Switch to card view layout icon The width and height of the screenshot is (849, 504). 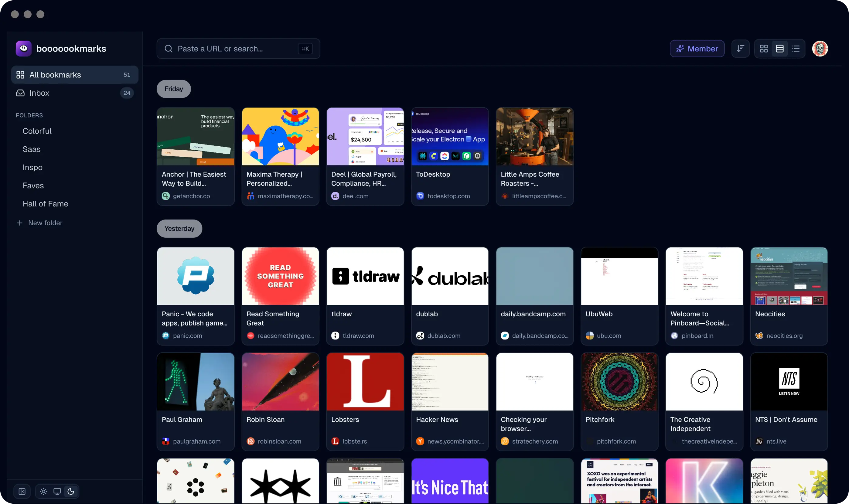point(780,49)
